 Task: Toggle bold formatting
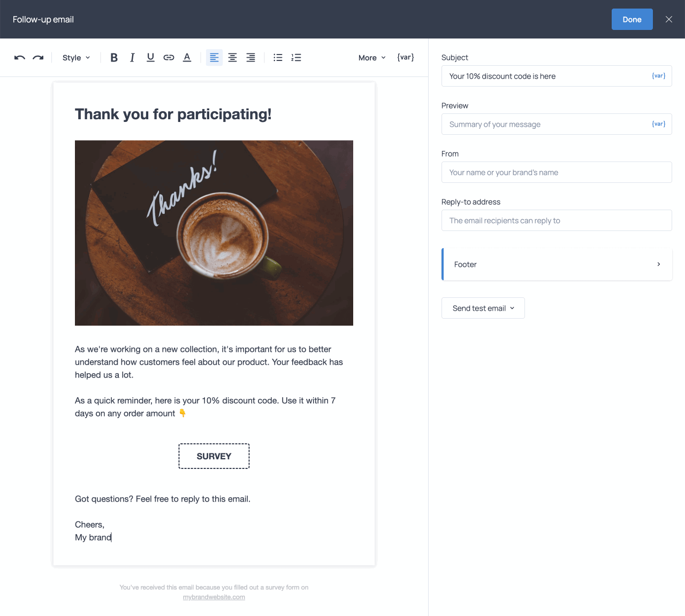113,57
